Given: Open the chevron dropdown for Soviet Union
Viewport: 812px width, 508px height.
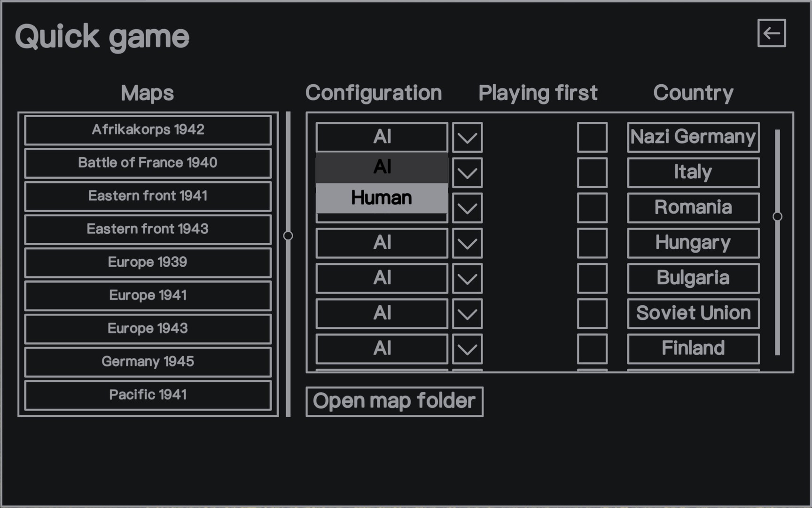Looking at the screenshot, I should 467,314.
